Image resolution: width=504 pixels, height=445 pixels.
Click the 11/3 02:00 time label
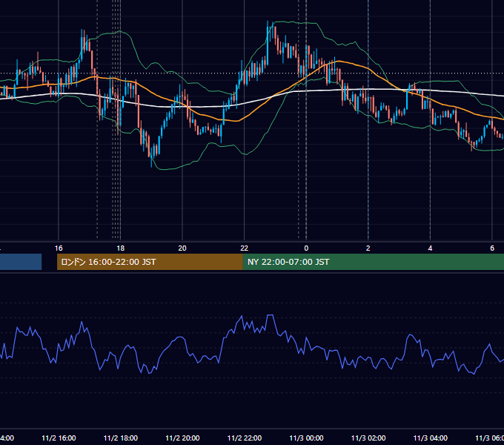pos(368,438)
